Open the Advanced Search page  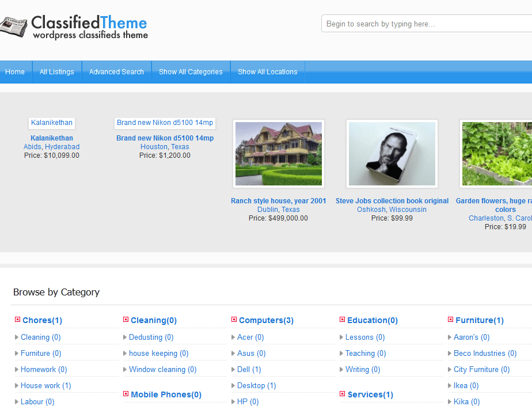pyautogui.click(x=116, y=72)
